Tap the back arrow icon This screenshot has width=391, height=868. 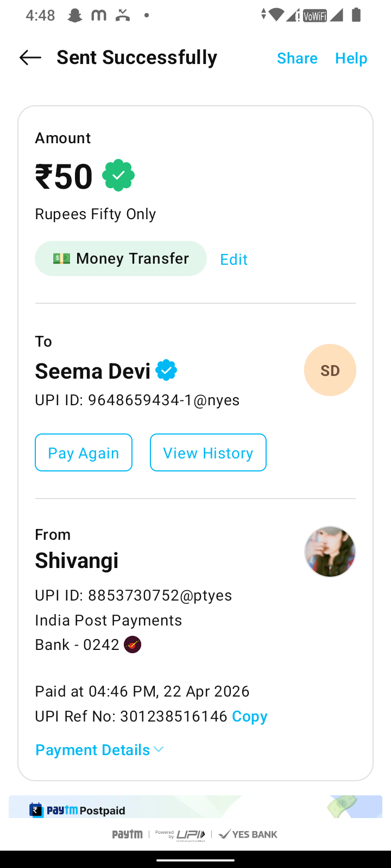tap(30, 58)
